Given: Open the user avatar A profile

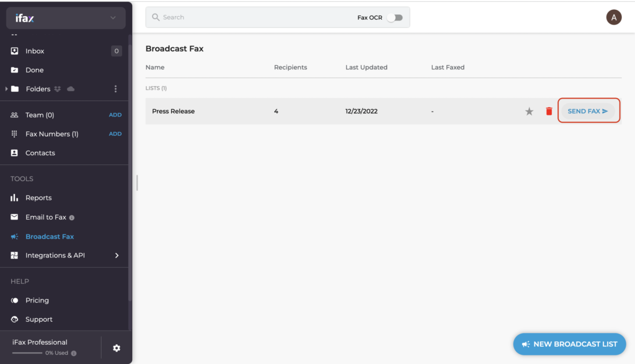Looking at the screenshot, I should pyautogui.click(x=613, y=17).
